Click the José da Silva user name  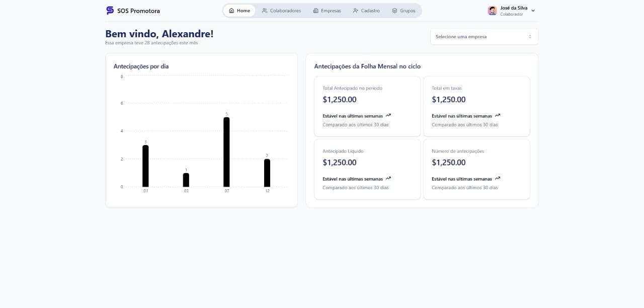(514, 8)
